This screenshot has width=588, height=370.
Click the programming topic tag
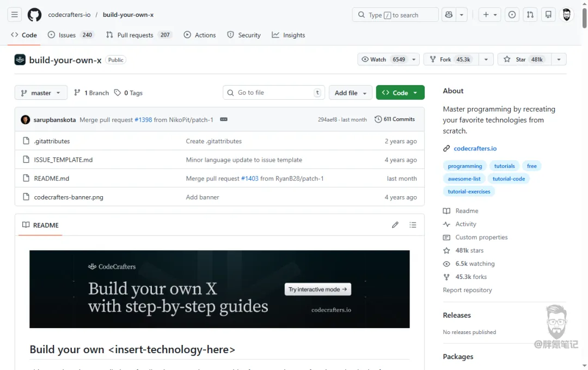[464, 166]
